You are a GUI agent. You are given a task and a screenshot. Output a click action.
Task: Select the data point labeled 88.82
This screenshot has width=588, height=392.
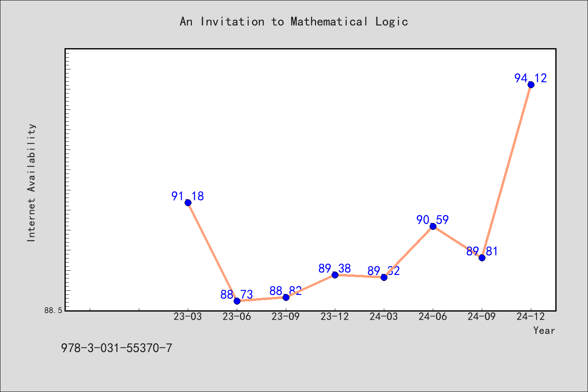click(286, 297)
